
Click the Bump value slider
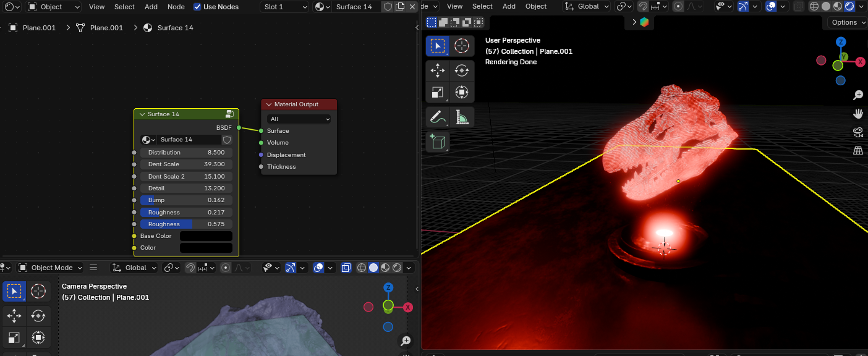[186, 200]
